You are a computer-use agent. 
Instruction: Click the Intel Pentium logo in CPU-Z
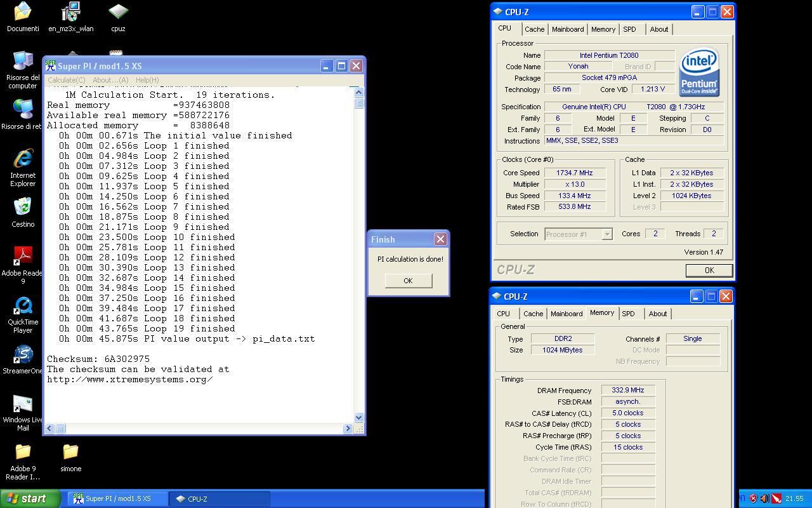click(699, 72)
